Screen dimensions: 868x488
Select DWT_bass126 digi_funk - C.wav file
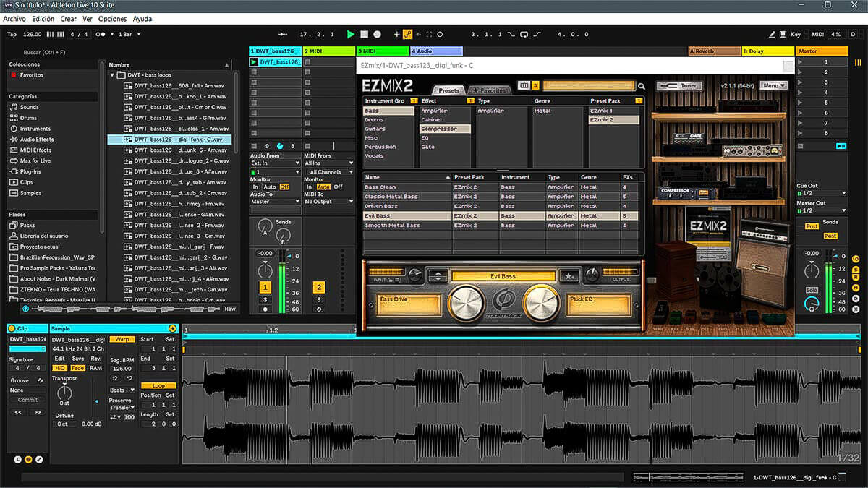tap(171, 140)
